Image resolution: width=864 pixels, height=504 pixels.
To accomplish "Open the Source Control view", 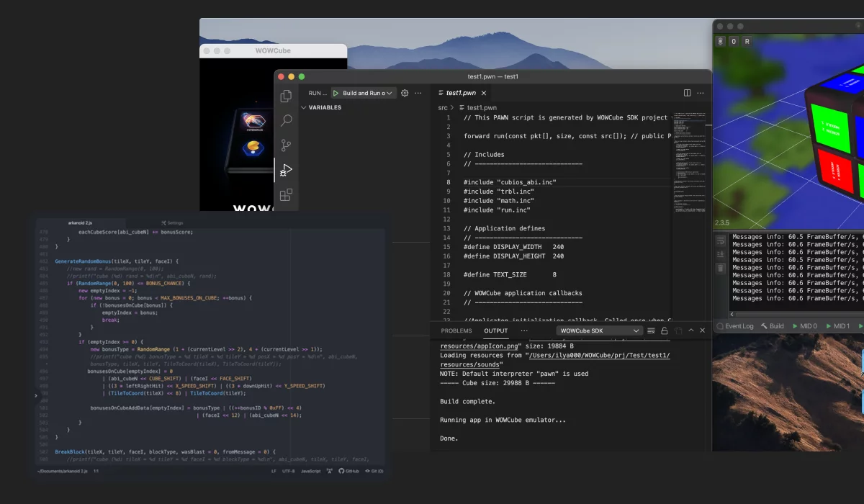I will pos(286,145).
